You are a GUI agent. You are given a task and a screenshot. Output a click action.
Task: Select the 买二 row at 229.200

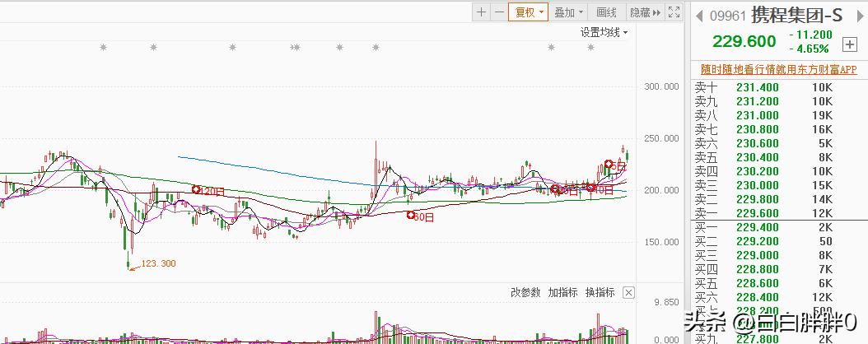(x=779, y=242)
